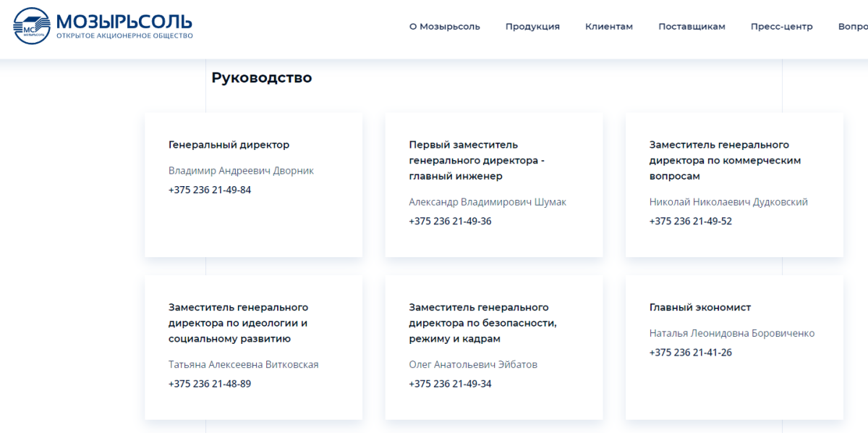Screen dimensions: 868x433
Task: Select the Пресс-центр menu item
Action: (781, 27)
